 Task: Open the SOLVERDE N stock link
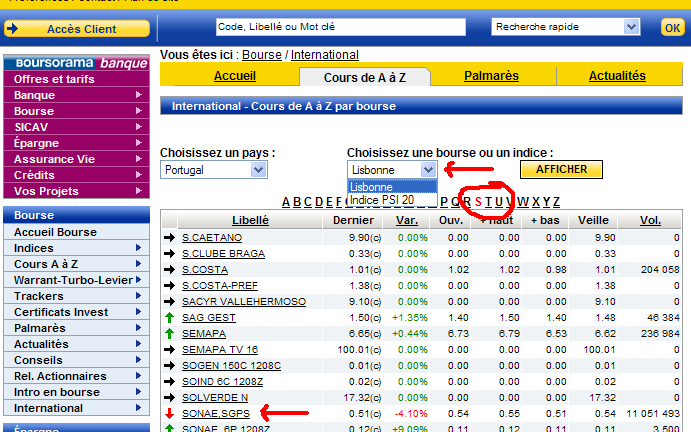click(x=215, y=398)
